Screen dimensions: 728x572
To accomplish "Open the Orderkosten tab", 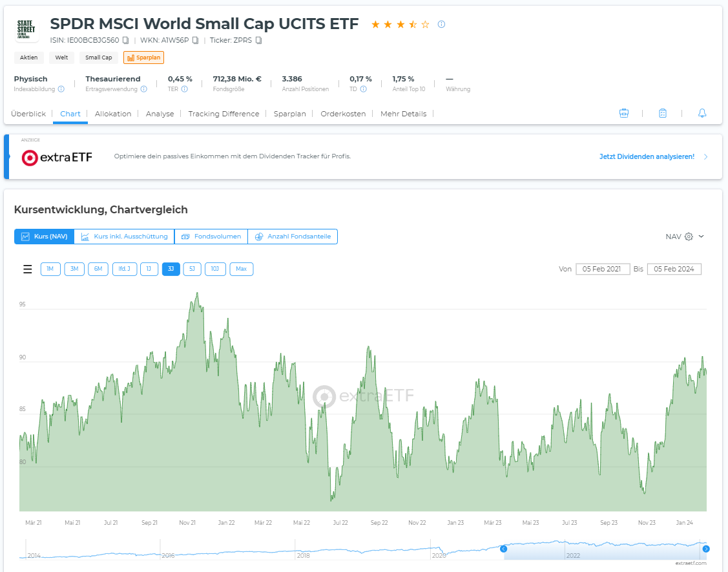I will tap(343, 114).
